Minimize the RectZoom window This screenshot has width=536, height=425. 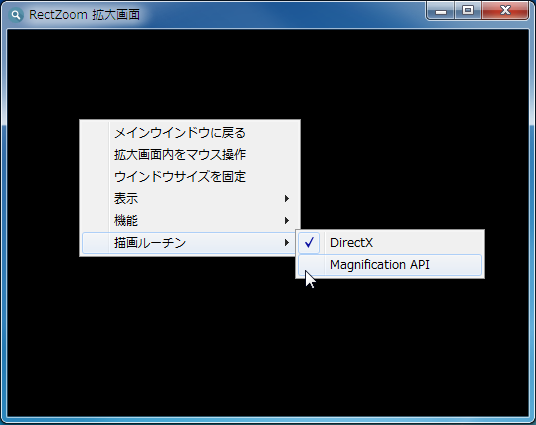[x=441, y=11]
